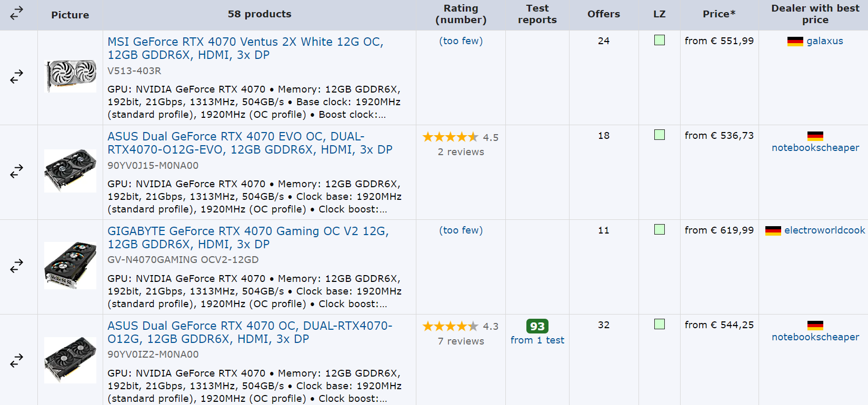Image resolution: width=868 pixels, height=405 pixels.
Task: Click offers count 11 for GIGABYTE Gaming OC
Action: 603,230
